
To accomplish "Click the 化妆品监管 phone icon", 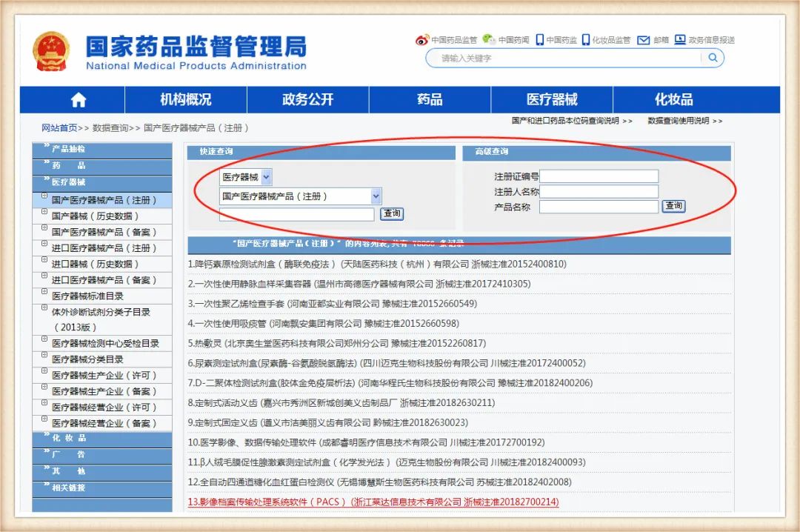I will (585, 39).
